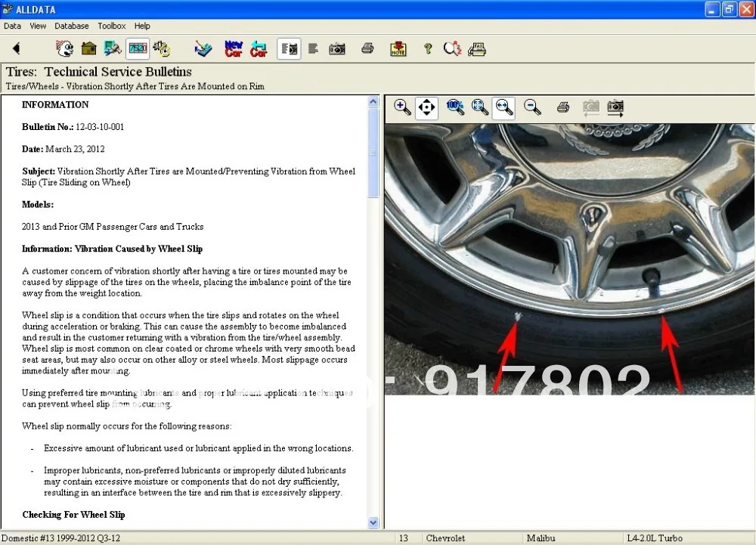
Task: Click the main toolbar camera image icon
Action: (x=337, y=48)
